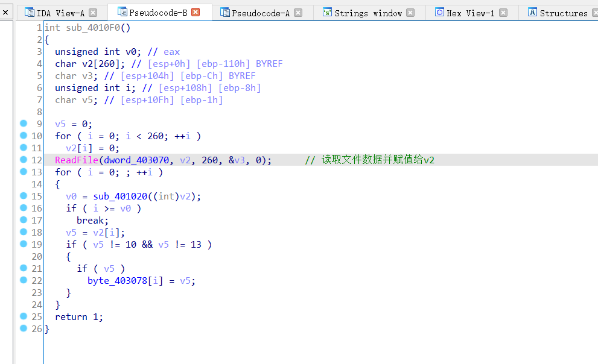Viewport: 598px width, 364px height.
Task: Close the Structures tab
Action: pos(596,11)
